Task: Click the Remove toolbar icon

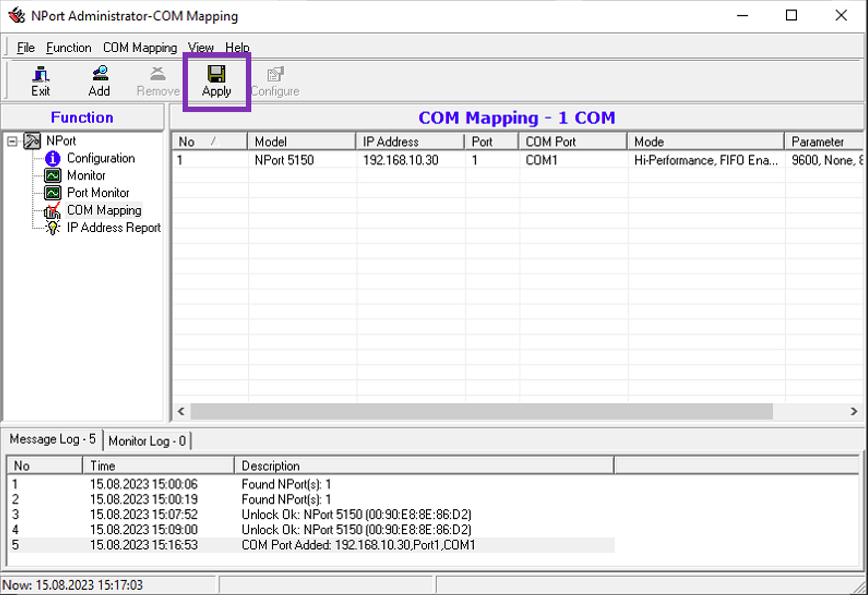Action: tap(157, 81)
